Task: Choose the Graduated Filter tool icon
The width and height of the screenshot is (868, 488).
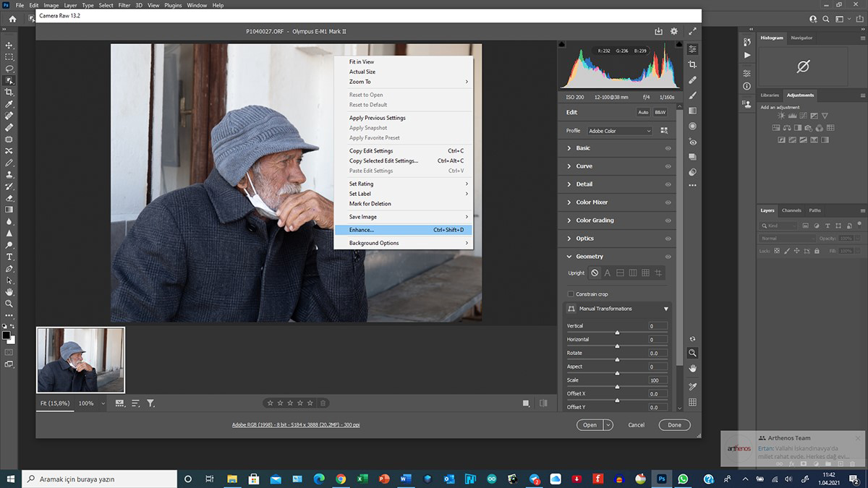Action: 692,111
